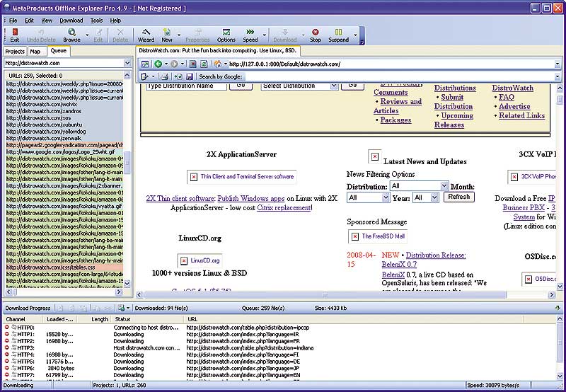Open the Distribution Release: BeleniX 0.7 link
The image size is (566, 392).
(x=424, y=260)
